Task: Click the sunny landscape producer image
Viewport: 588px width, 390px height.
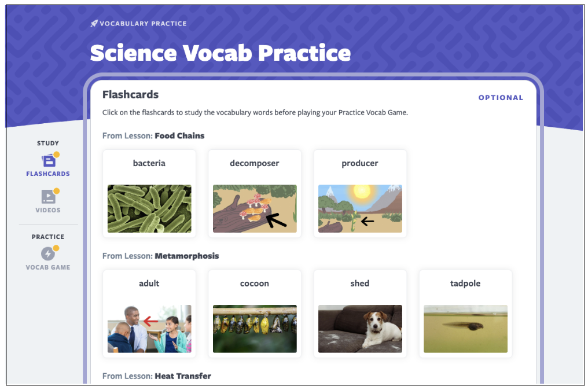Action: pyautogui.click(x=360, y=208)
